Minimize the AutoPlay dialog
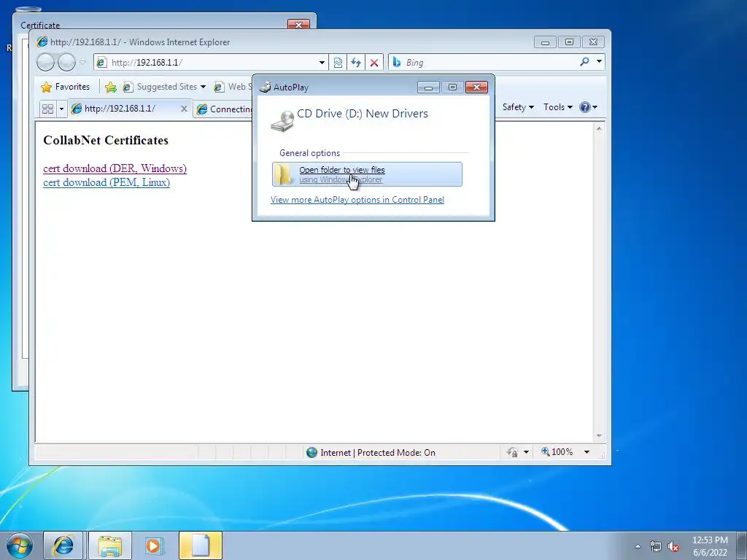Screen dimensions: 747x560 [x=427, y=87]
